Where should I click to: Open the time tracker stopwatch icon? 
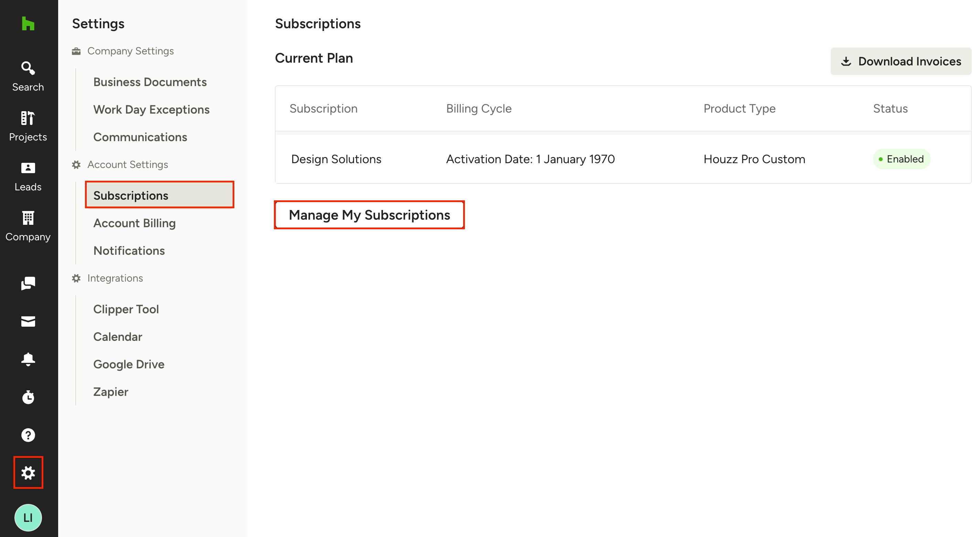pyautogui.click(x=28, y=397)
